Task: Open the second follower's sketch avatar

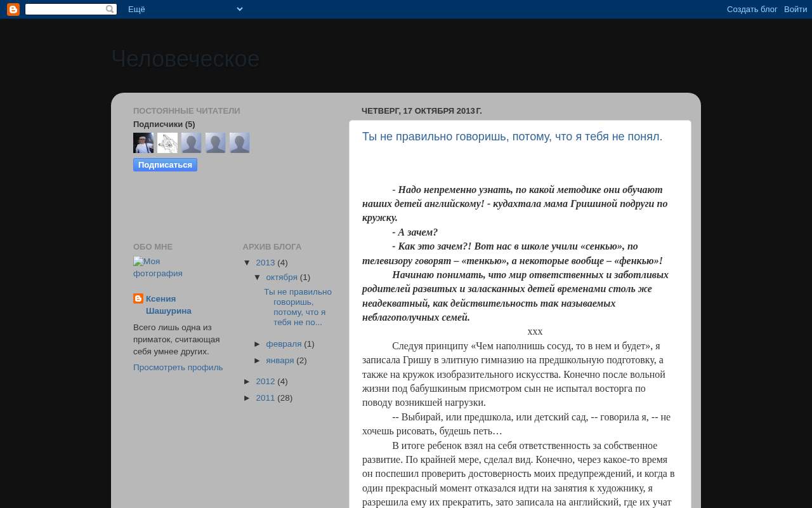Action: click(x=167, y=143)
